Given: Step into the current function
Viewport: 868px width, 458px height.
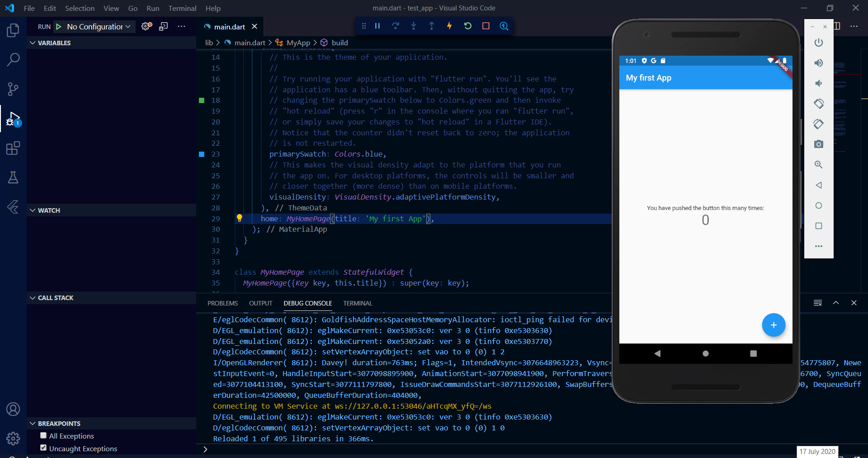Looking at the screenshot, I should click(414, 26).
